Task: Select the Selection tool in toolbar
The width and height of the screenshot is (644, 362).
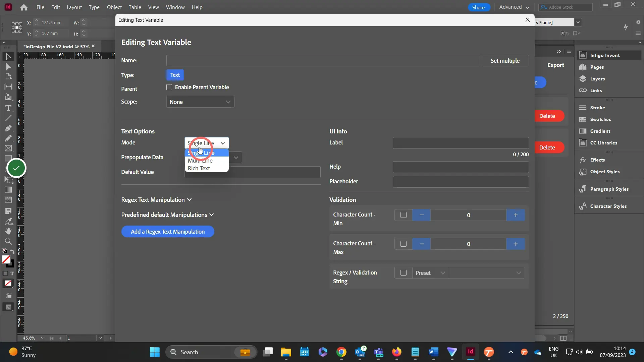Action: 8,57
